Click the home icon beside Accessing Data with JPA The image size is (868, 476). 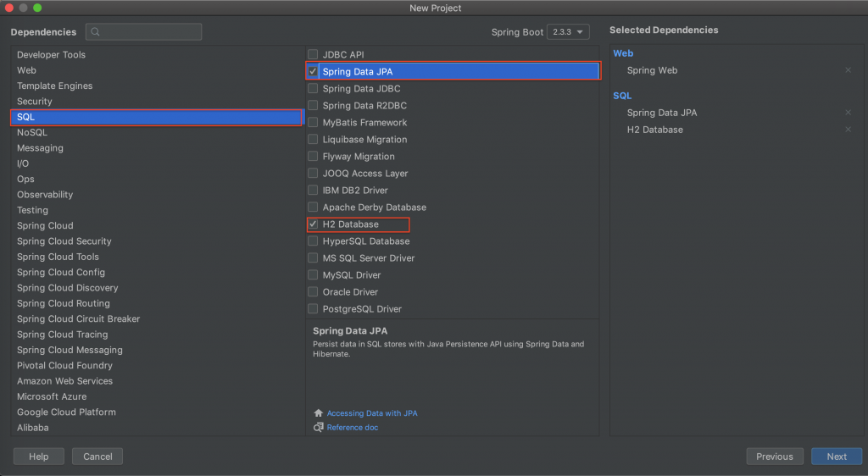[319, 413]
